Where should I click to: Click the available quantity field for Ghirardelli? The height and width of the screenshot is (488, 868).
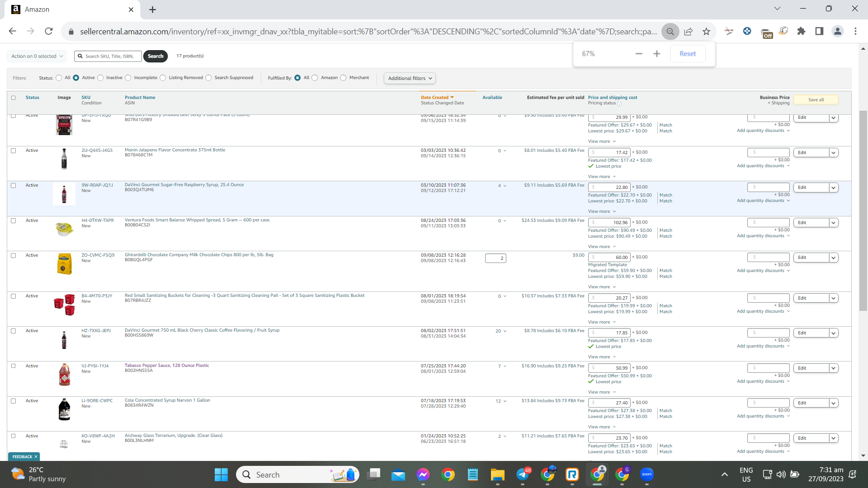tap(495, 258)
